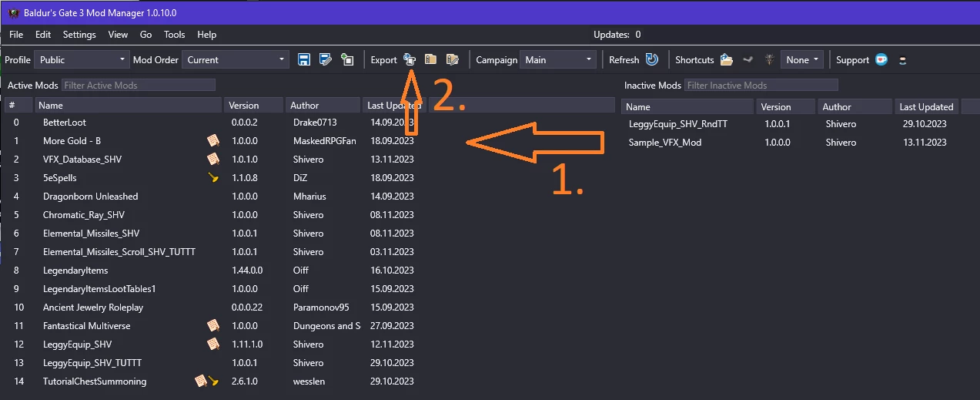Click the save order as icon beside floppy disk

pyautogui.click(x=326, y=59)
